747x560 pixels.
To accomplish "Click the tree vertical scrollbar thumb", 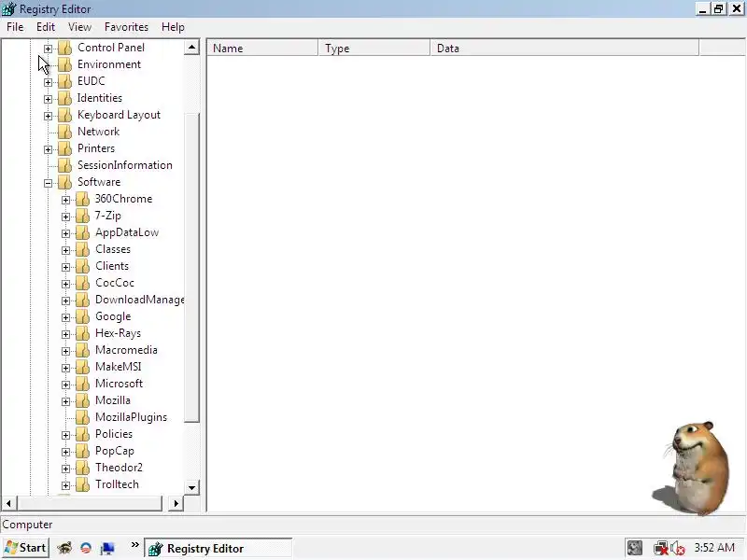I will (x=191, y=268).
